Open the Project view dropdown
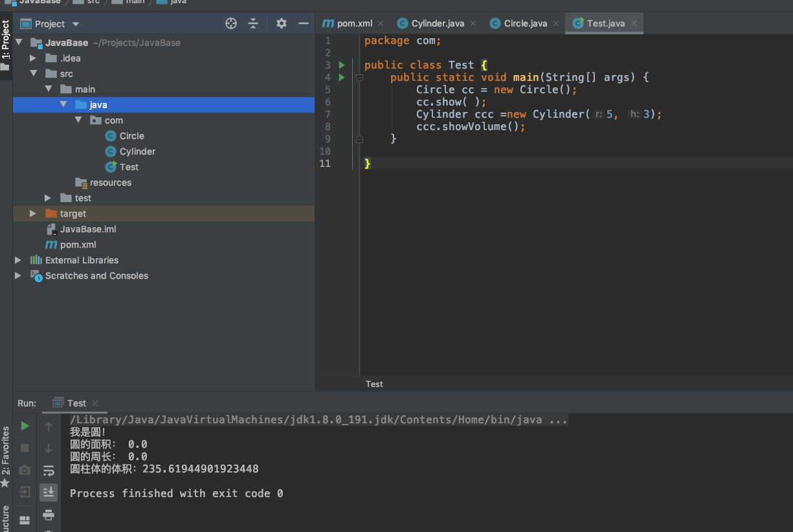Screen dimensions: 793x532 tap(76, 24)
